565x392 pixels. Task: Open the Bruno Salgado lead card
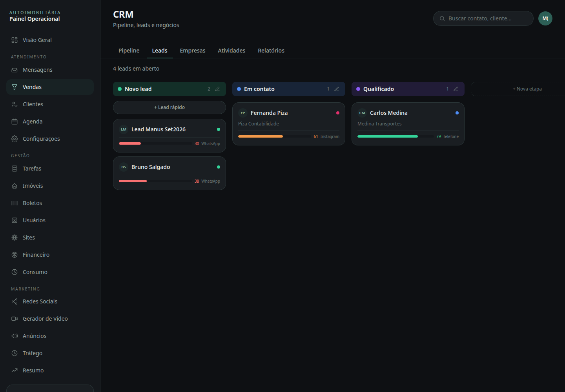(x=169, y=173)
